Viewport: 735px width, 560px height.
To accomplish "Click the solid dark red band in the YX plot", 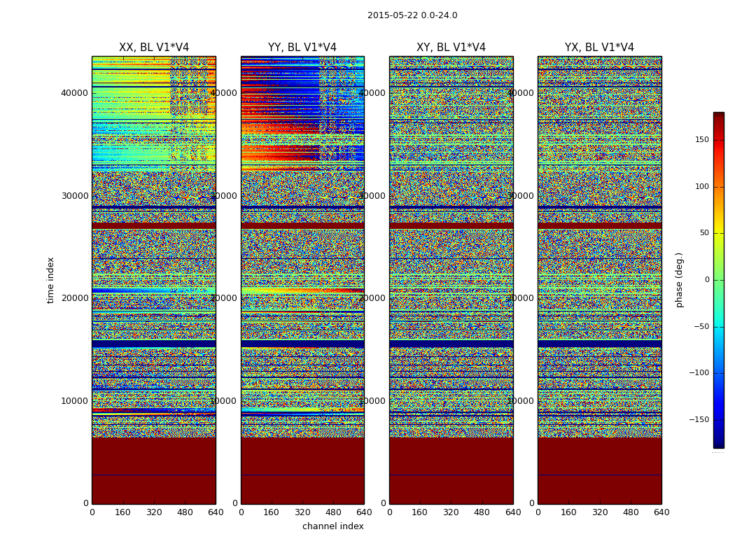I will pyautogui.click(x=599, y=469).
